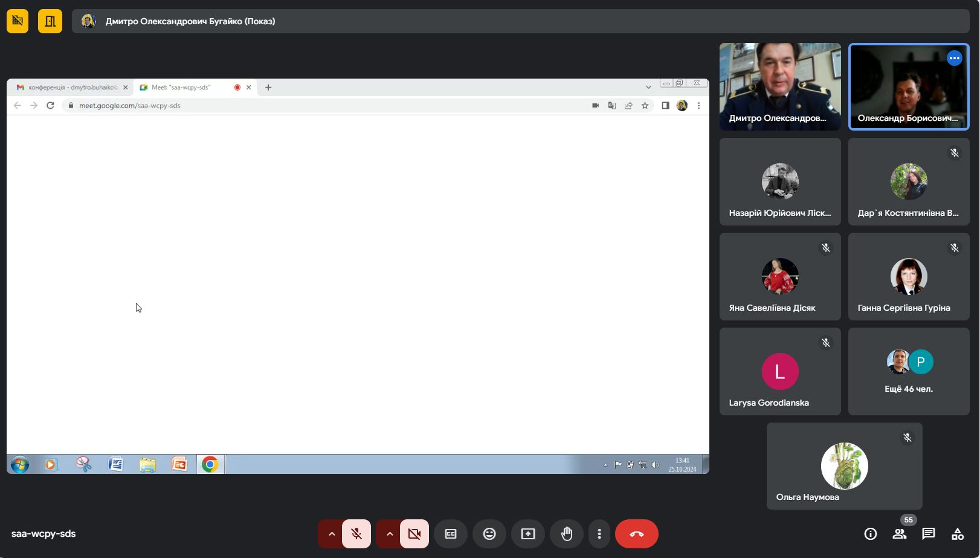
Task: Open the chat panel icon
Action: pos(929,534)
